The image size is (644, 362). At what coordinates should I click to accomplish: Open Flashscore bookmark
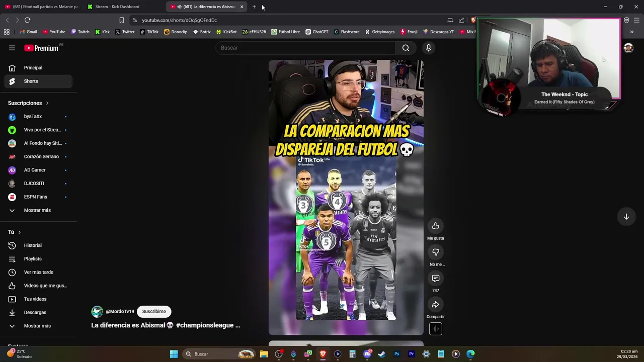(347, 32)
